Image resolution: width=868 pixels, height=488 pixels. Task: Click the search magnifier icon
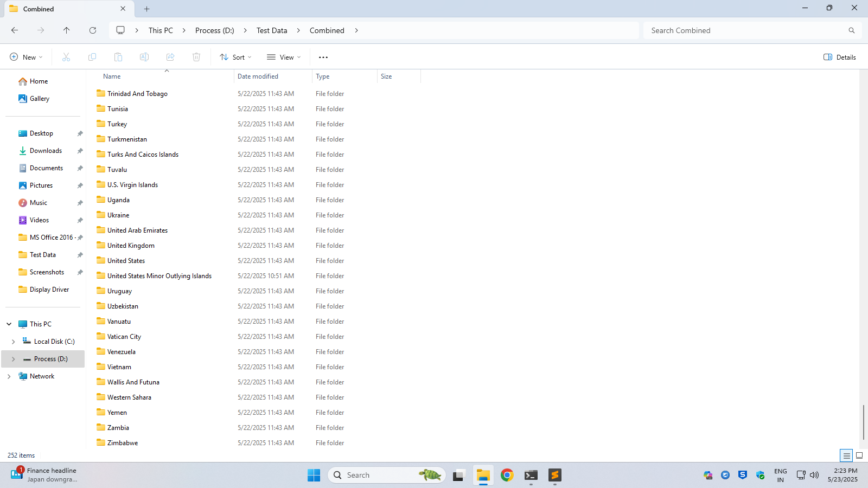(852, 30)
